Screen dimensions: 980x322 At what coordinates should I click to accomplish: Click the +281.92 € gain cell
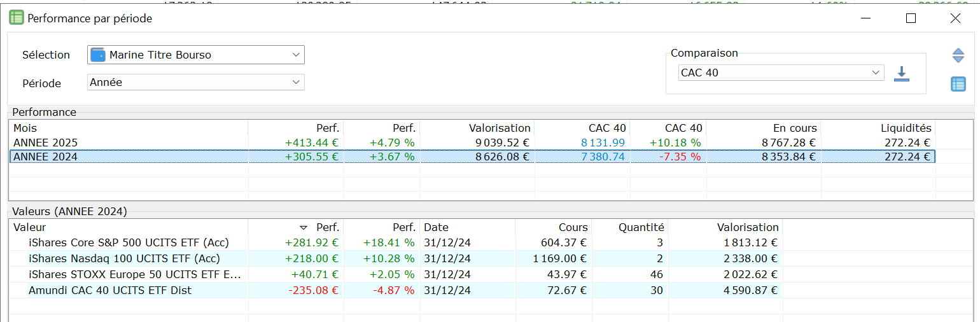[312, 242]
